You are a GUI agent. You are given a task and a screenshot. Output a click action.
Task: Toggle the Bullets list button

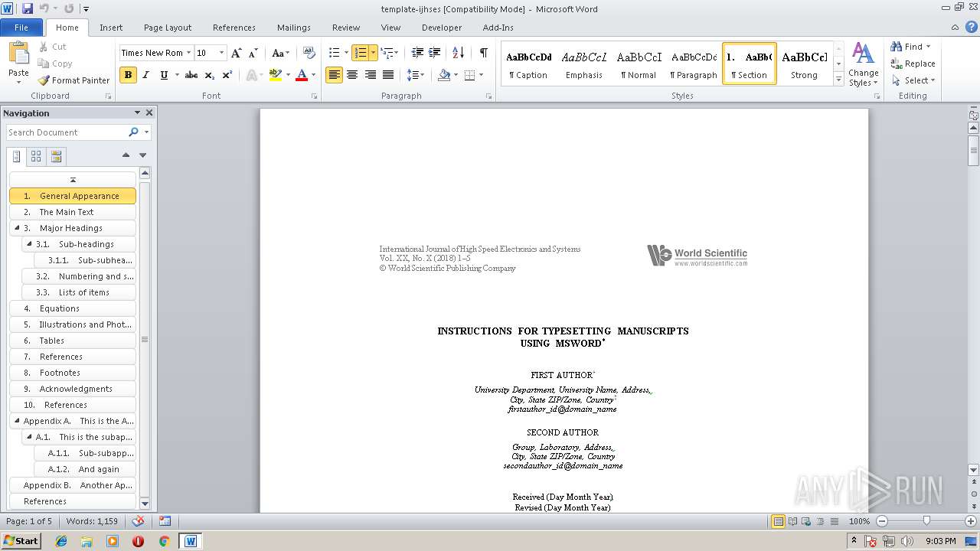(x=334, y=53)
